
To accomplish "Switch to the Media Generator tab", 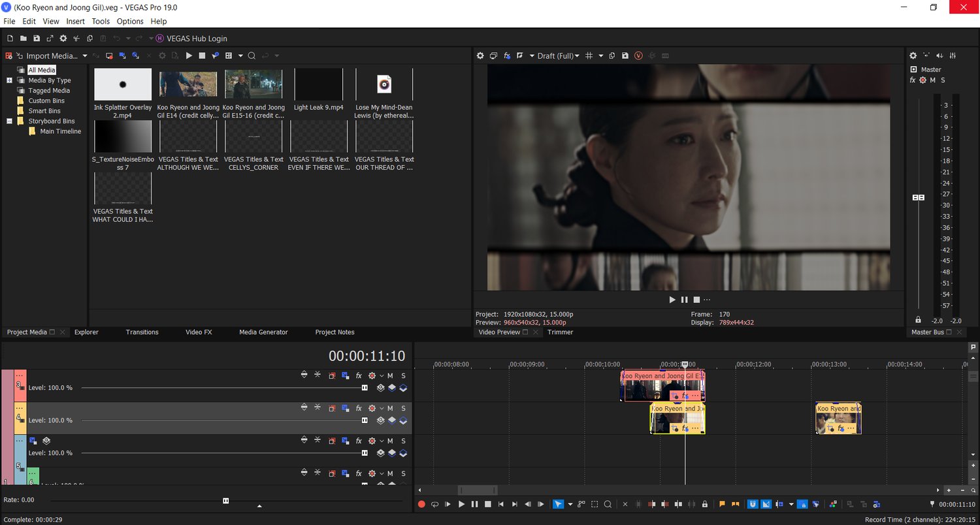I will click(263, 332).
